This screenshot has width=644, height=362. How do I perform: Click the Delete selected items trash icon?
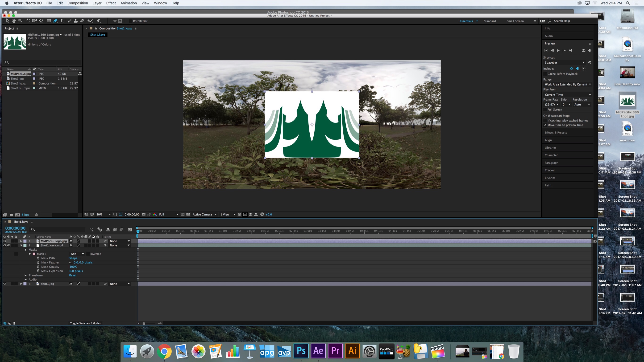coord(36,215)
